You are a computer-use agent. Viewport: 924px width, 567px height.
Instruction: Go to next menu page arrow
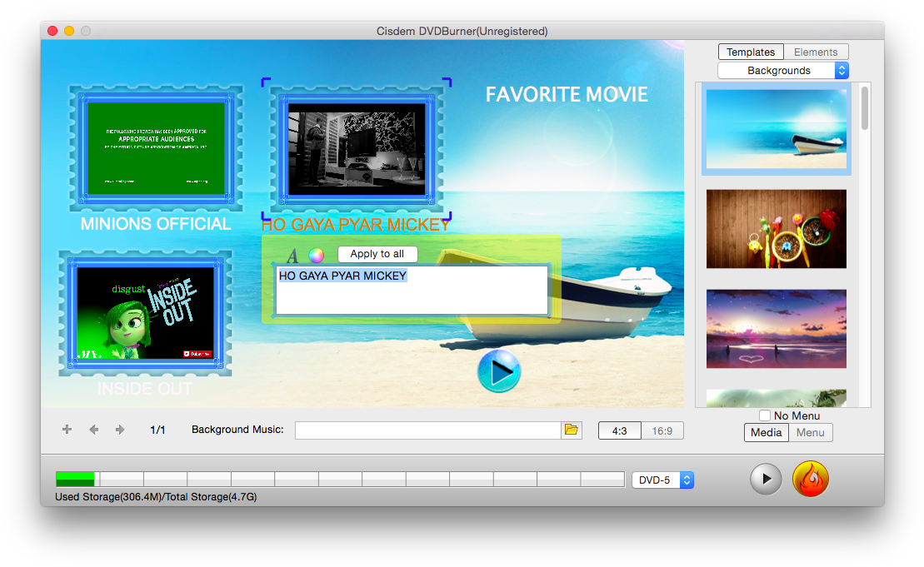pyautogui.click(x=120, y=430)
